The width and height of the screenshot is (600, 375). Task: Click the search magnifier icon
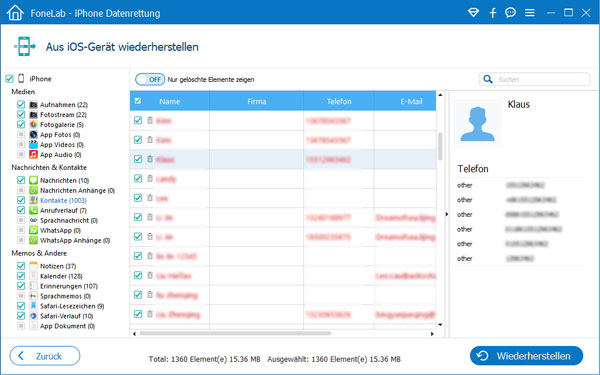pos(488,79)
